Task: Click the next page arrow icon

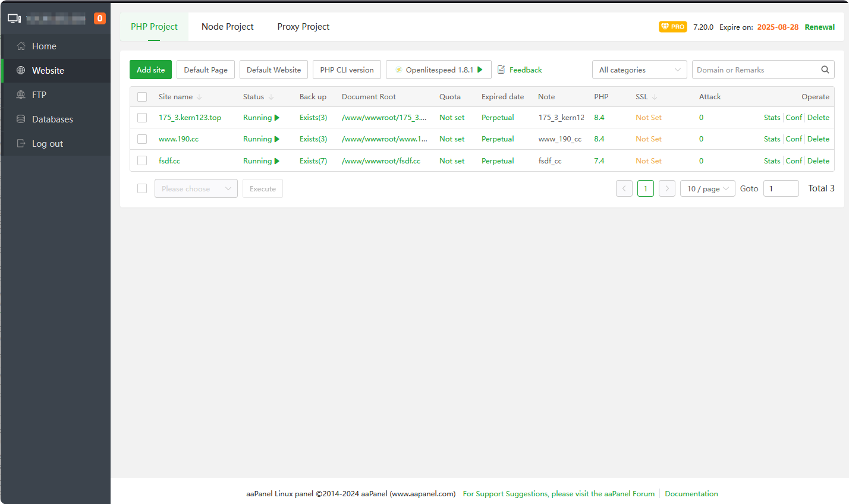Action: point(667,188)
